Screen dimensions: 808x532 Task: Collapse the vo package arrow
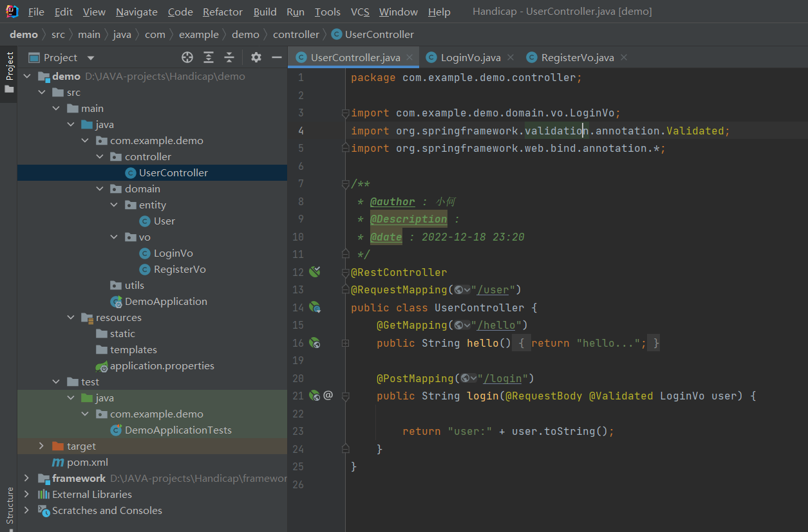pyautogui.click(x=115, y=237)
